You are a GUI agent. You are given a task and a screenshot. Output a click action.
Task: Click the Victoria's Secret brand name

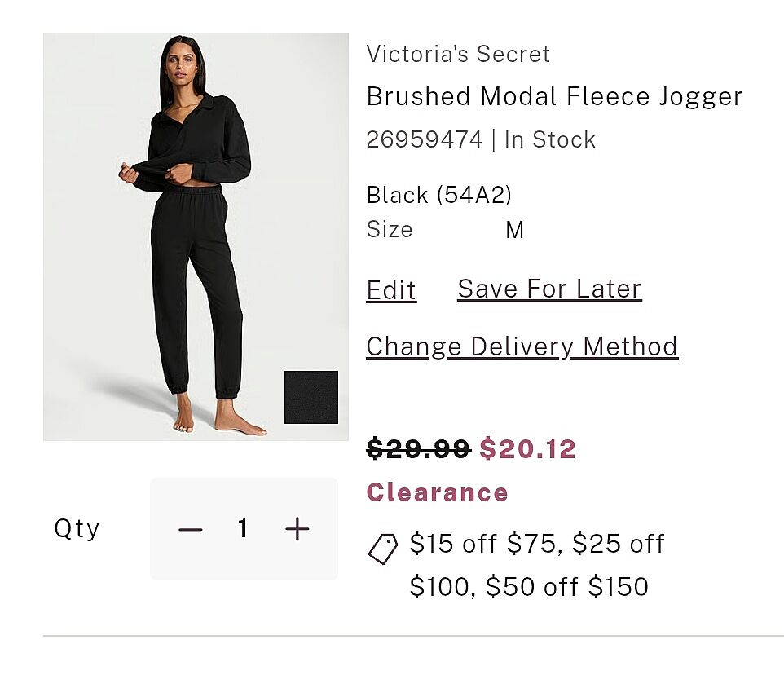point(458,54)
